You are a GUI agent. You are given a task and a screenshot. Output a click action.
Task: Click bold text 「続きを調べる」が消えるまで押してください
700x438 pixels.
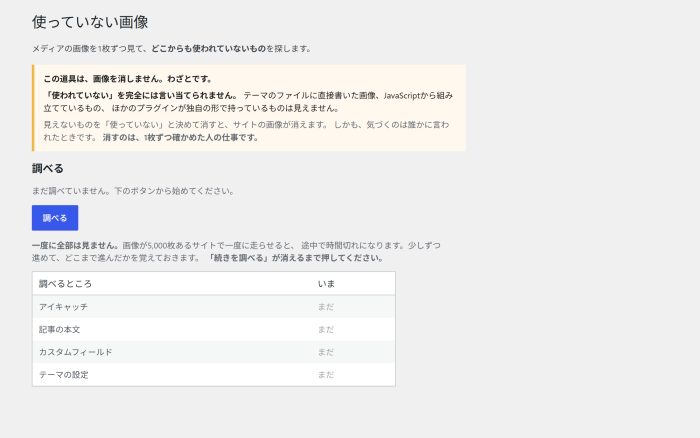296,258
